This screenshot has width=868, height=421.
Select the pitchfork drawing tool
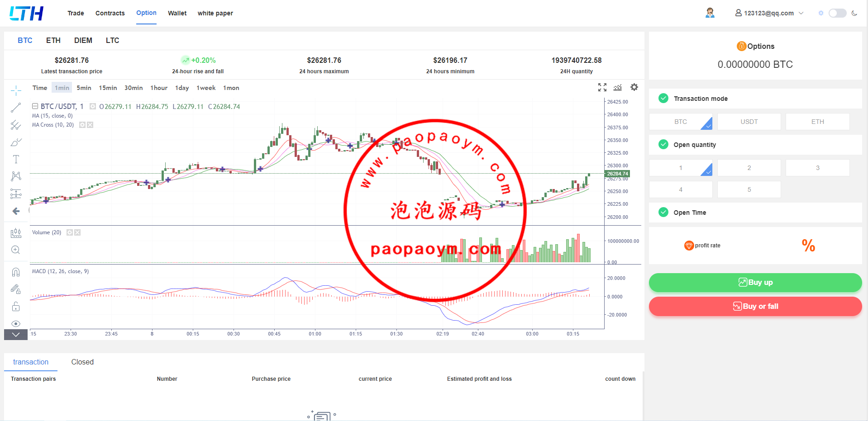click(x=16, y=125)
